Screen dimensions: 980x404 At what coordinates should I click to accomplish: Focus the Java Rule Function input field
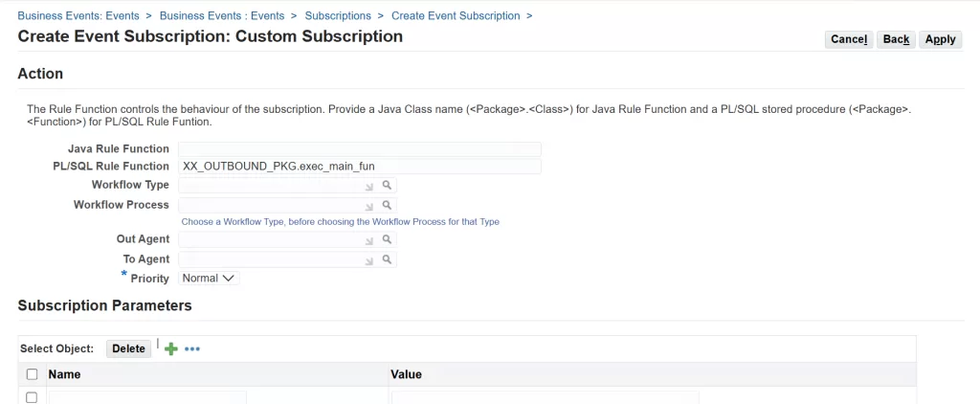[360, 149]
